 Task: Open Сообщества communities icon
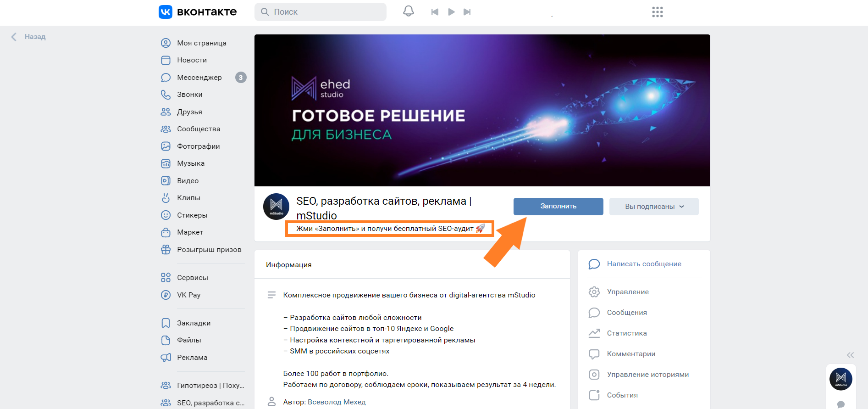(166, 129)
